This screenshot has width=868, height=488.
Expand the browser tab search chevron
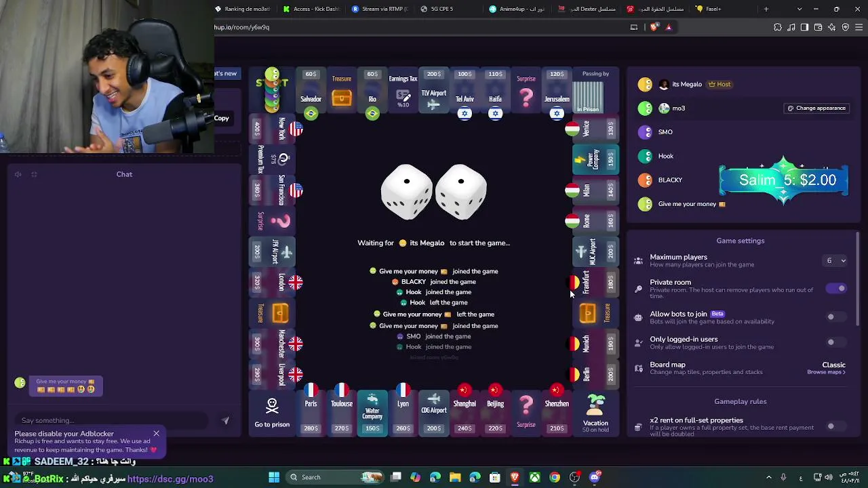(x=800, y=9)
